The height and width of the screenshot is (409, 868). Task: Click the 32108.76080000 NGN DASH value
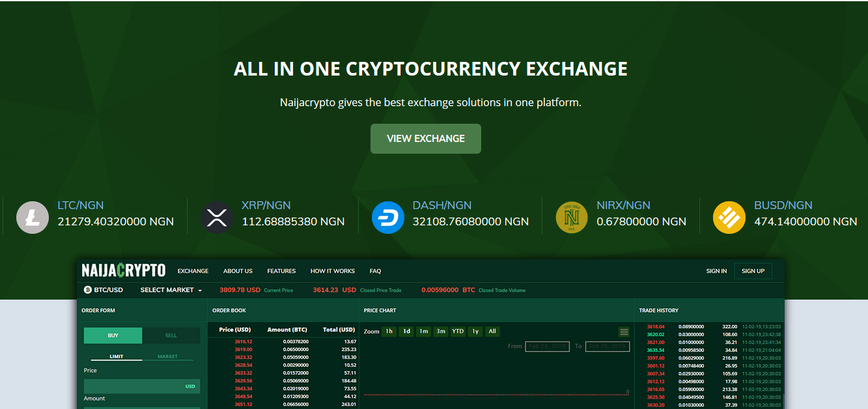471,221
